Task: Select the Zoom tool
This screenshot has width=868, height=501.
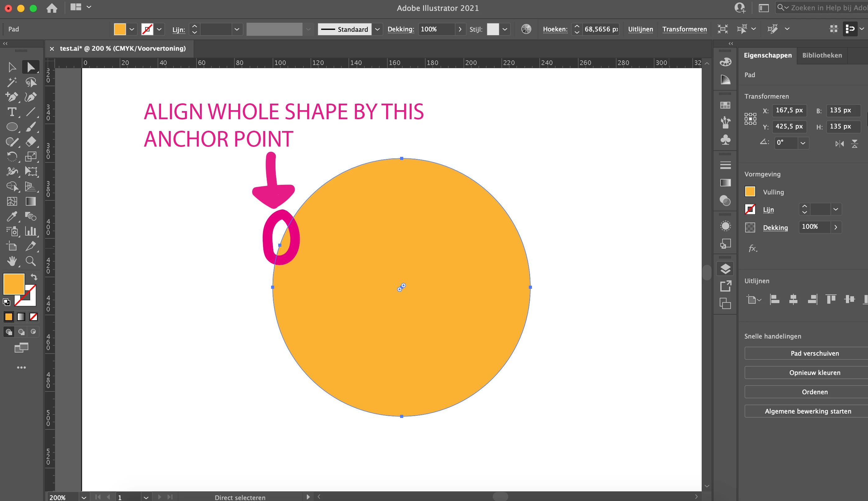Action: 30,261
